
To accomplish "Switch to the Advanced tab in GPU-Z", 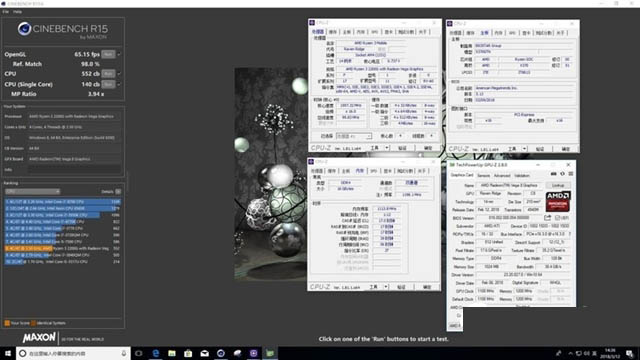I will [x=502, y=176].
